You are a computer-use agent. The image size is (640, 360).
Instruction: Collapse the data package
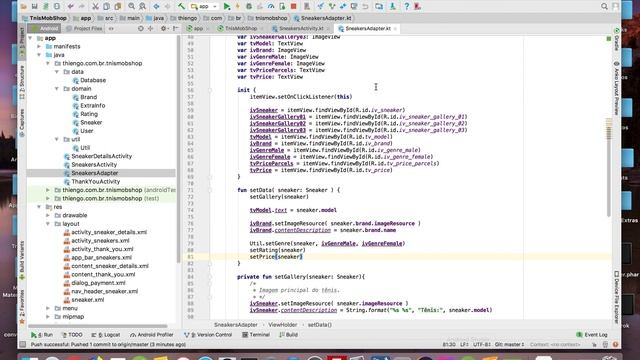point(57,72)
